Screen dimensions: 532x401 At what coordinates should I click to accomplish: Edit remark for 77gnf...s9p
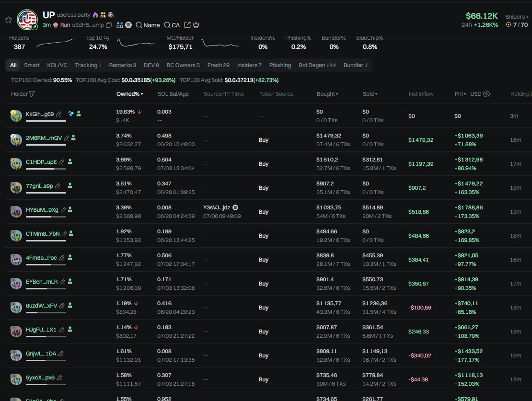(x=58, y=186)
